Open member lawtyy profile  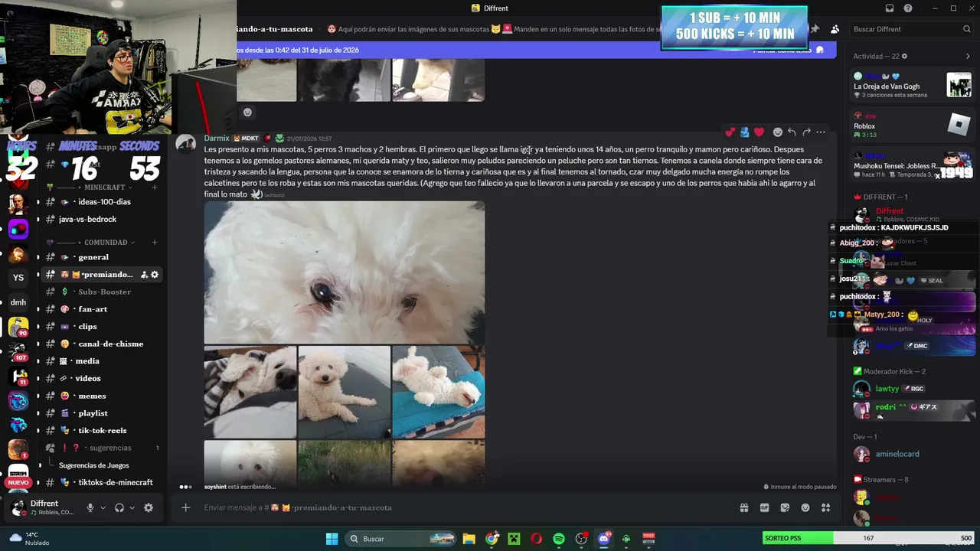tap(912, 389)
